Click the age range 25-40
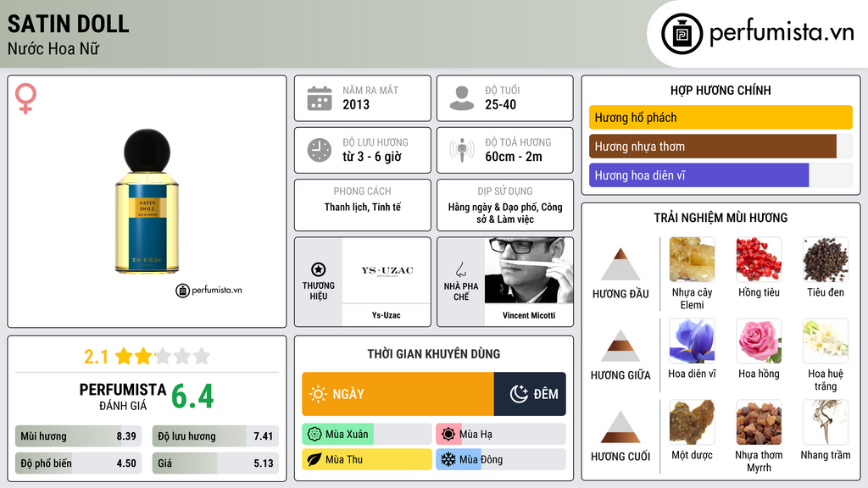This screenshot has height=488, width=868. [x=500, y=104]
